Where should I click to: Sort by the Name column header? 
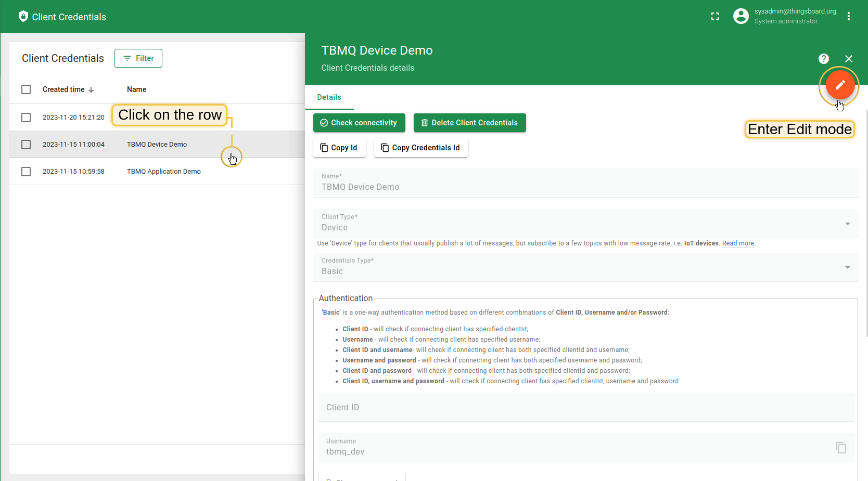coord(136,89)
